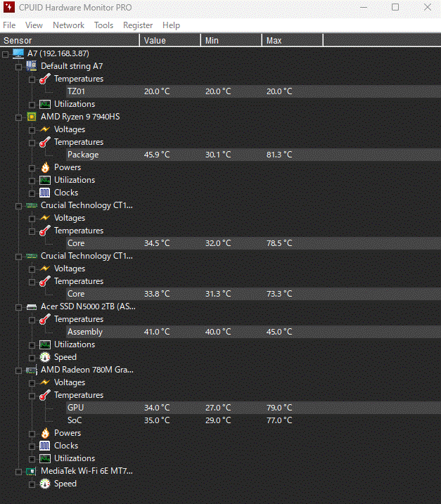
Task: Collapse the A7 (192.168.3.87) root node
Action: tap(6, 53)
